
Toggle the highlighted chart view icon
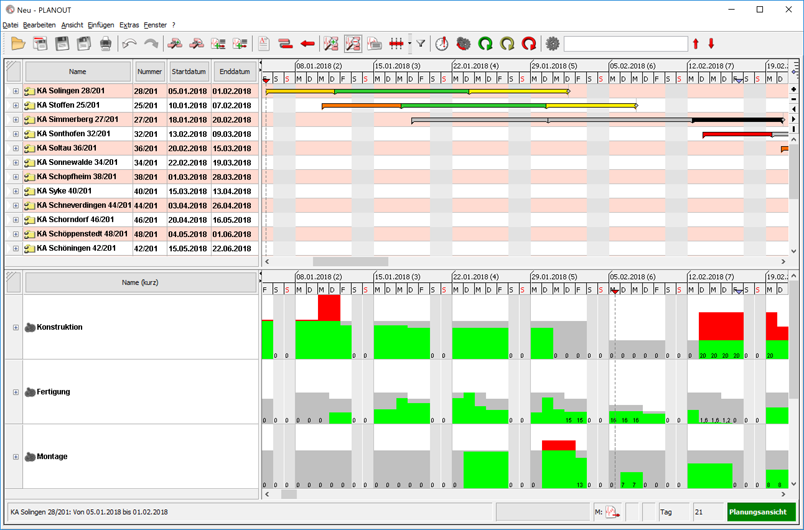pos(353,44)
